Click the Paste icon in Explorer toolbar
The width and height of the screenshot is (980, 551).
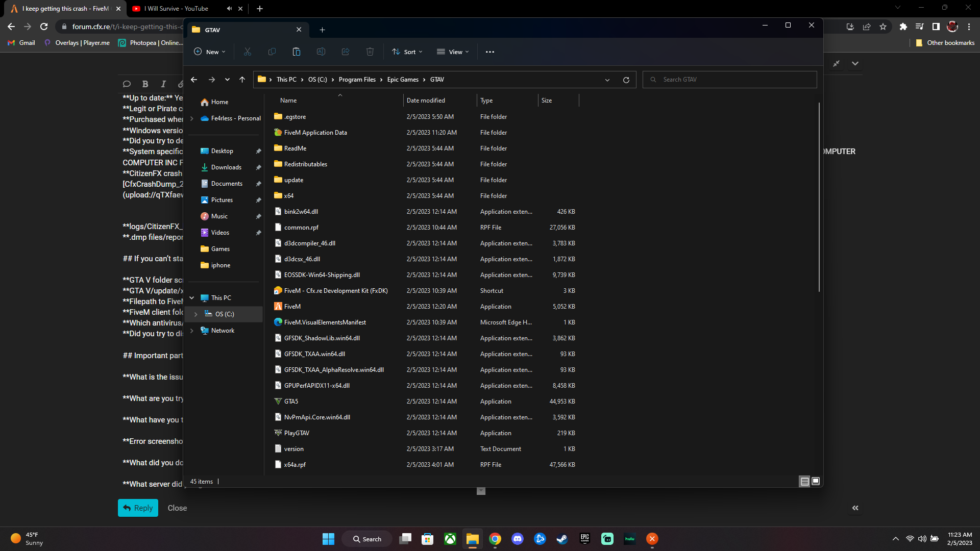pyautogui.click(x=297, y=52)
